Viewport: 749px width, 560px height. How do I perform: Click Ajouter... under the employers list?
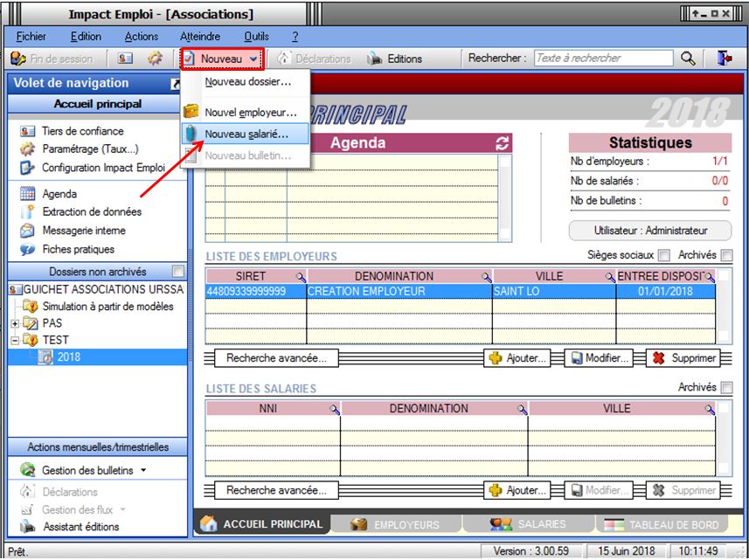tap(517, 358)
